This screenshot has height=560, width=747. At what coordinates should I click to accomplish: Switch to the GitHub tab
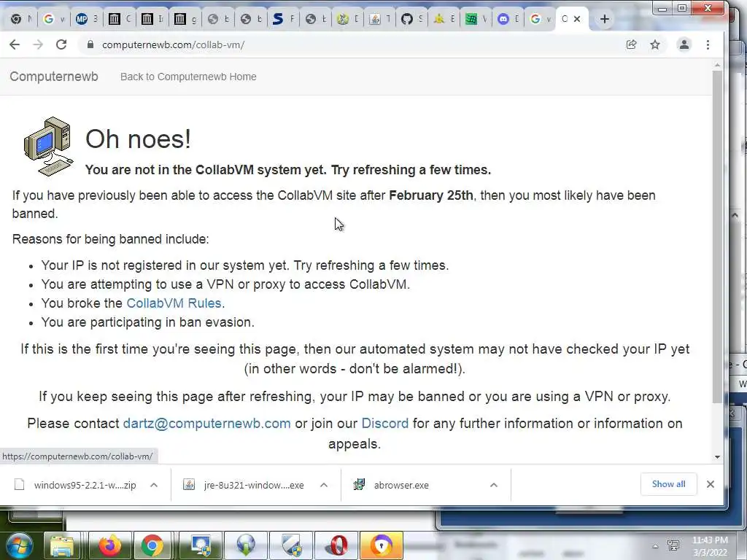tap(411, 19)
